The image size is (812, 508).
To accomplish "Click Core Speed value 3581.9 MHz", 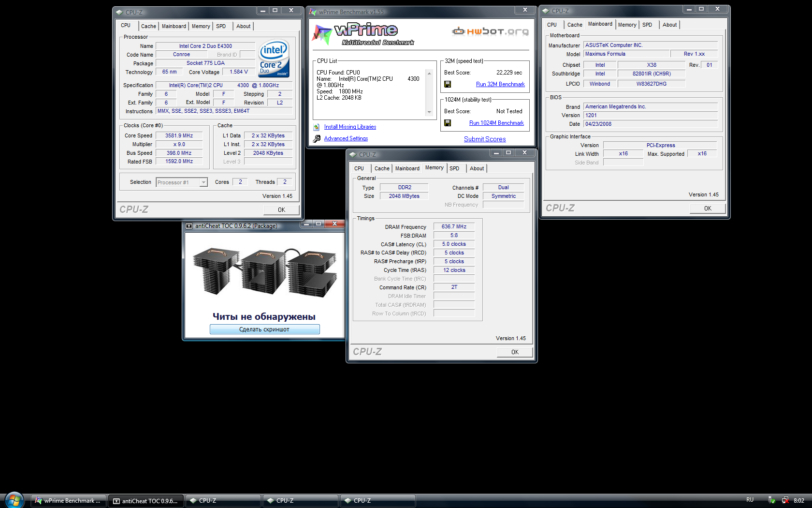I will point(179,136).
